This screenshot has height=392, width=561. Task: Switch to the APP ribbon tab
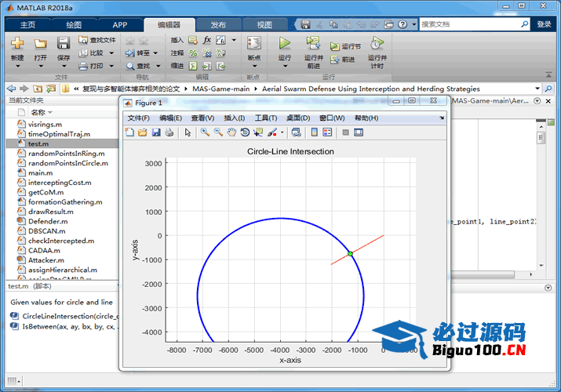pyautogui.click(x=120, y=24)
